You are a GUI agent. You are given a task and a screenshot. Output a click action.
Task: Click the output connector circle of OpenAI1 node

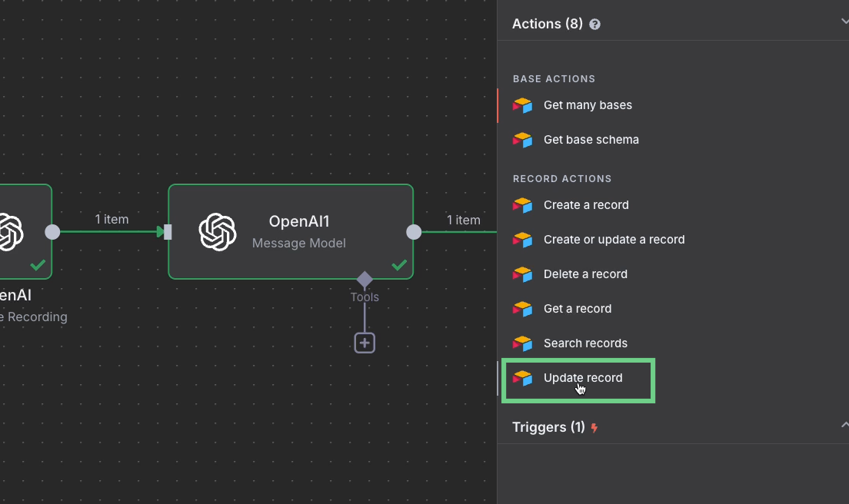tap(414, 232)
